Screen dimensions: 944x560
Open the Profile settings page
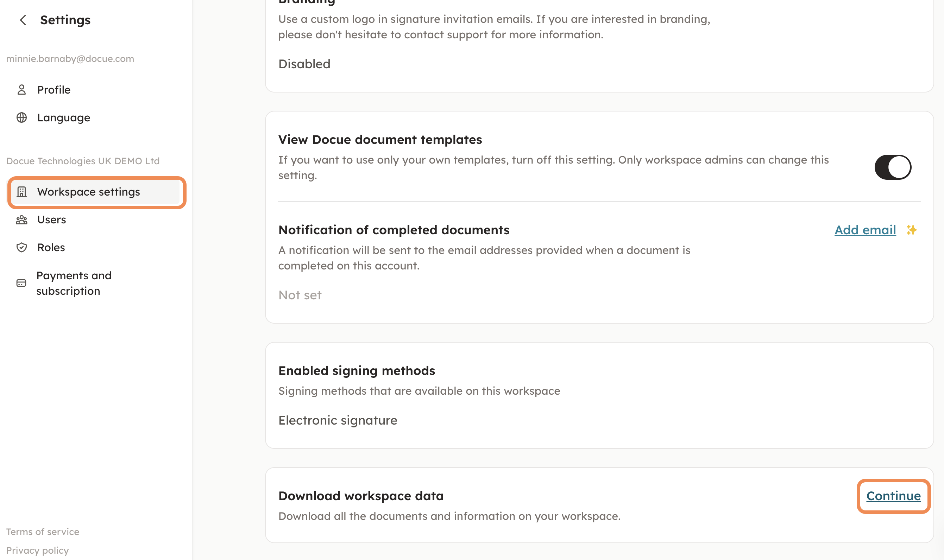click(x=54, y=90)
